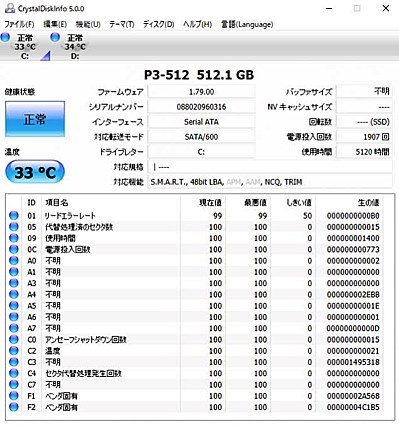Click the blue 正常 health status button
This screenshot has width=399, height=425.
(35, 119)
